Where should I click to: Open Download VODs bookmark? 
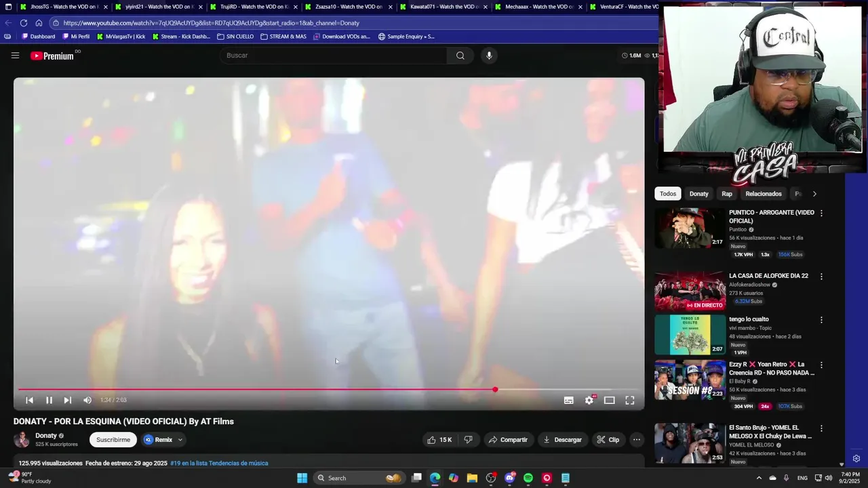pyautogui.click(x=342, y=37)
